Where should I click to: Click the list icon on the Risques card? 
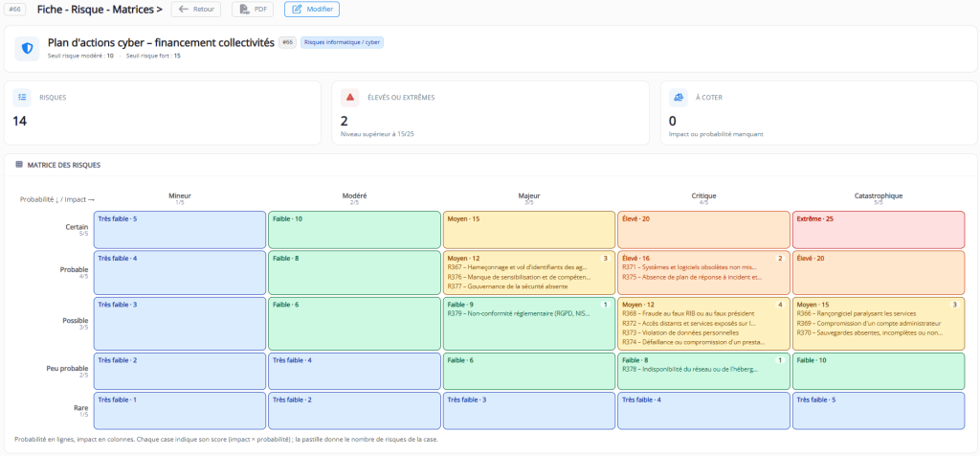pos(22,97)
